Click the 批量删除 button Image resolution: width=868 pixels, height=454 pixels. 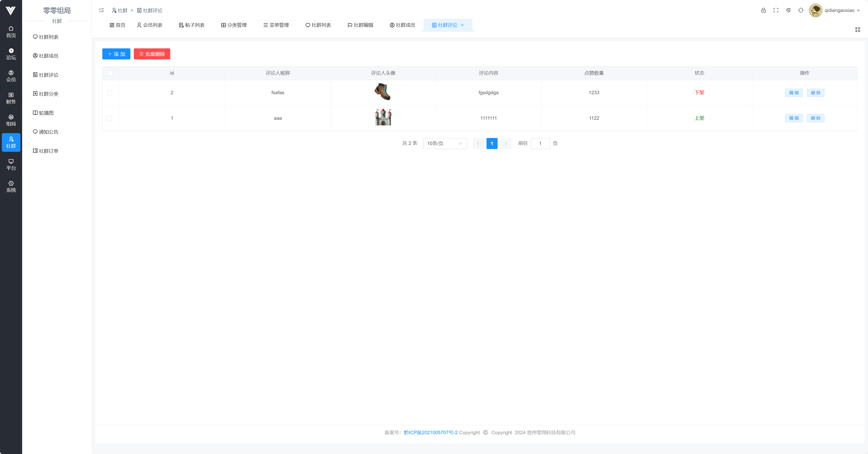[152, 54]
